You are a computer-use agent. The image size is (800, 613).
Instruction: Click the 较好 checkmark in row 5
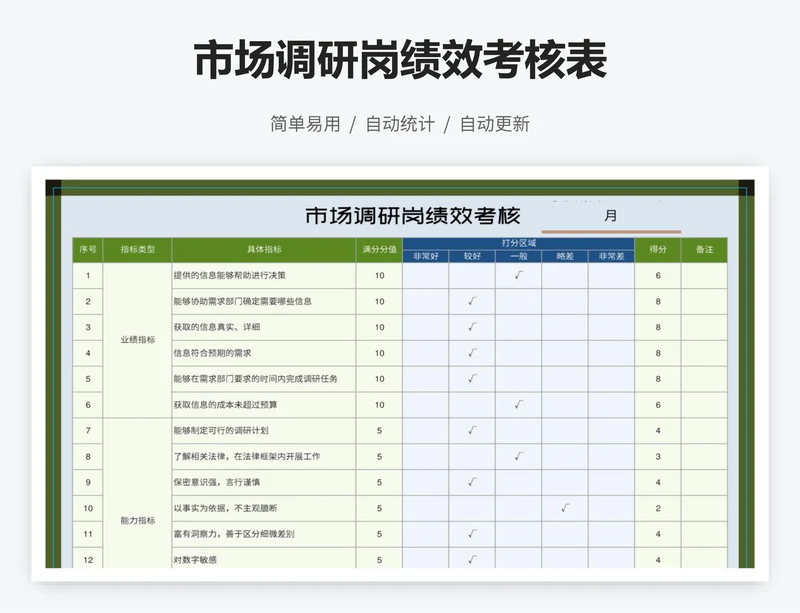click(472, 378)
